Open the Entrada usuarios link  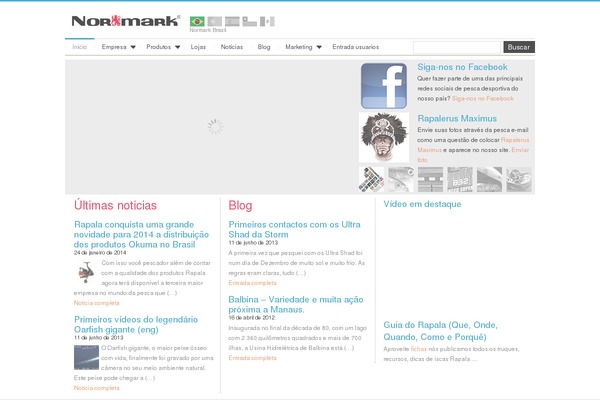click(x=355, y=47)
